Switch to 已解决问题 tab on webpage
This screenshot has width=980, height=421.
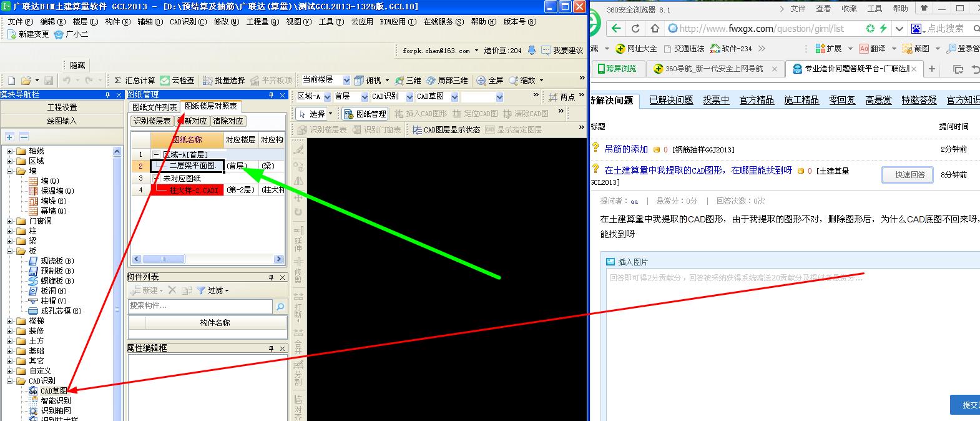(x=671, y=100)
